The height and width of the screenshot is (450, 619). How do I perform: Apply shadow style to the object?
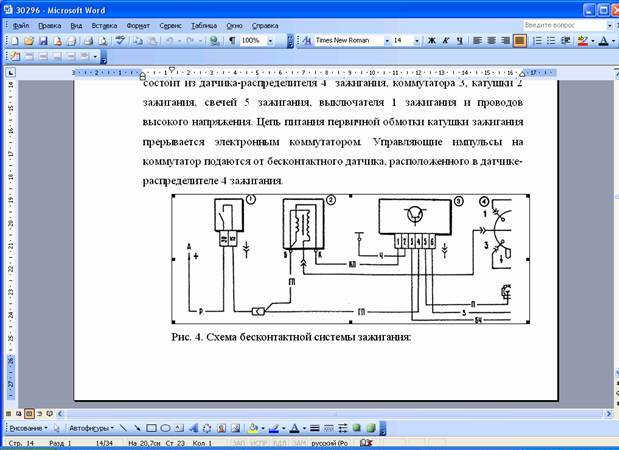357,428
